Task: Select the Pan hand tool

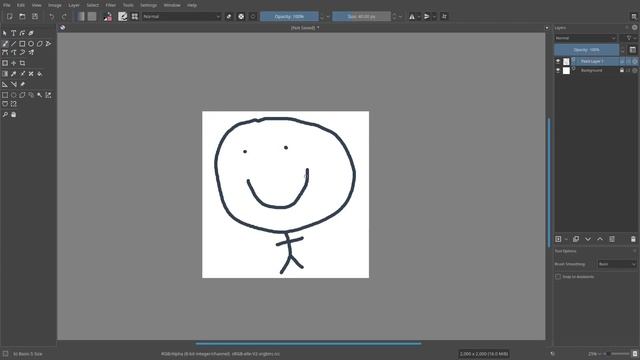Action: point(13,115)
